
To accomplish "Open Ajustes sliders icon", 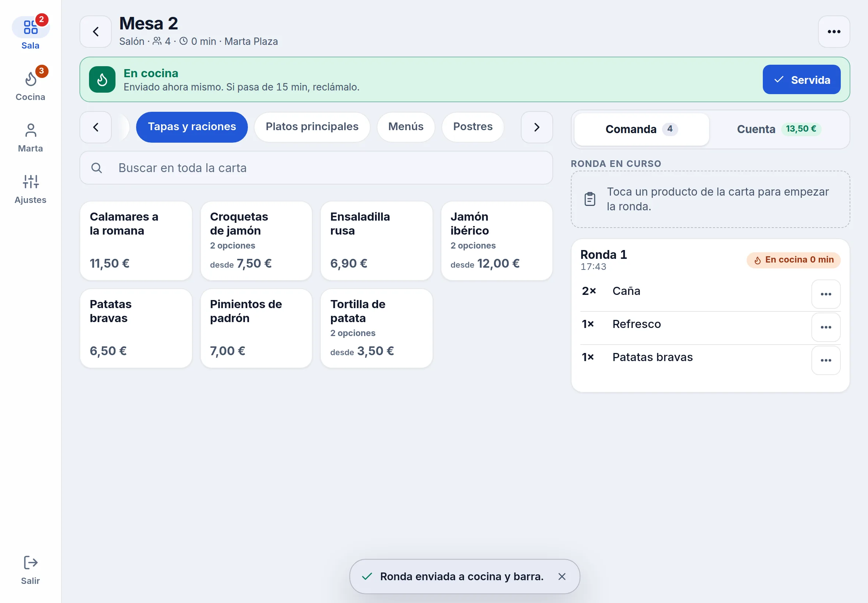I will 31,182.
